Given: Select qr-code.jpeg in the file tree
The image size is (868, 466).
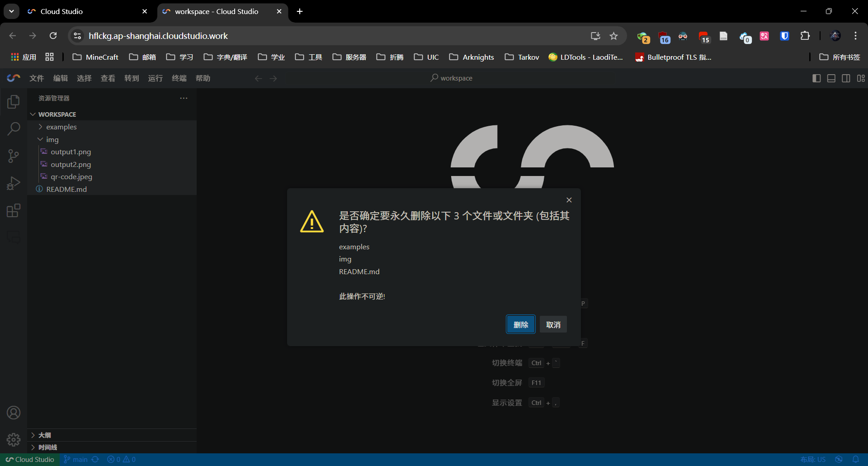Looking at the screenshot, I should [112, 176].
